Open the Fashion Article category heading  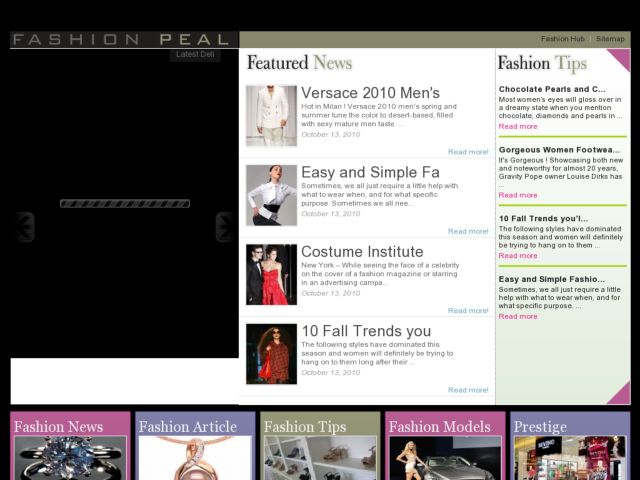(x=188, y=427)
